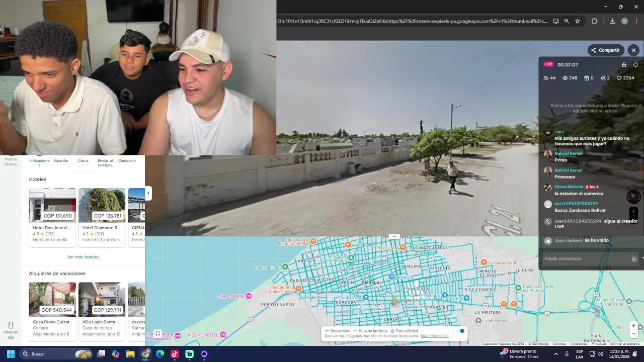Screen dimensions: 644x362
Task: Click the gift counter icon showing 0
Action: (586, 78)
